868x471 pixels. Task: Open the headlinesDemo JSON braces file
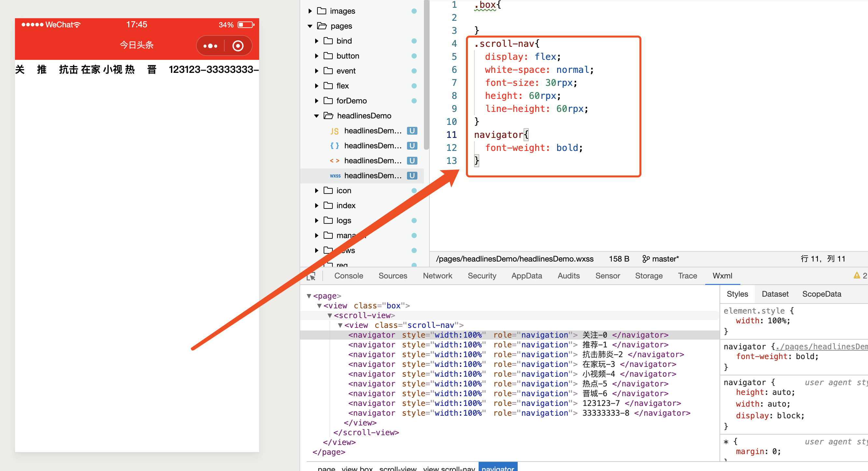[x=372, y=146]
